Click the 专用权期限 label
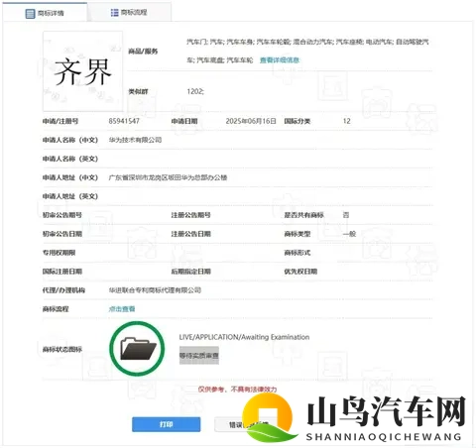 (59, 253)
